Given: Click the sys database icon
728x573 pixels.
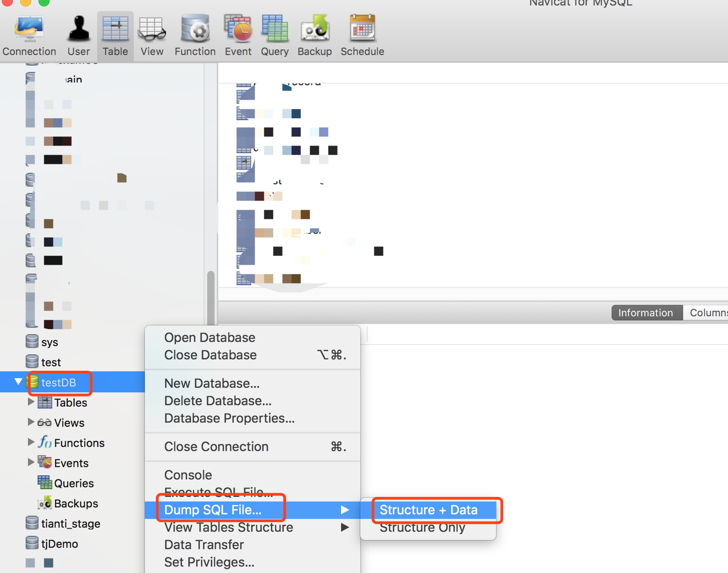Looking at the screenshot, I should point(32,342).
